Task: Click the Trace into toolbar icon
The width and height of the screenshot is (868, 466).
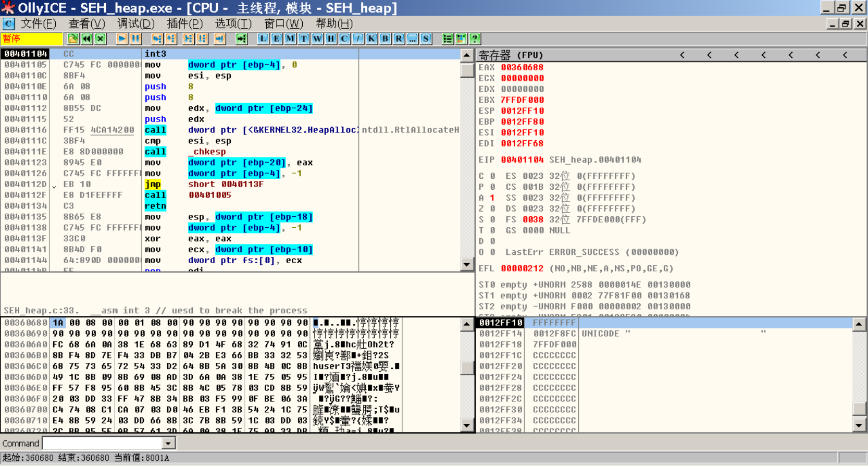Action: pos(189,39)
